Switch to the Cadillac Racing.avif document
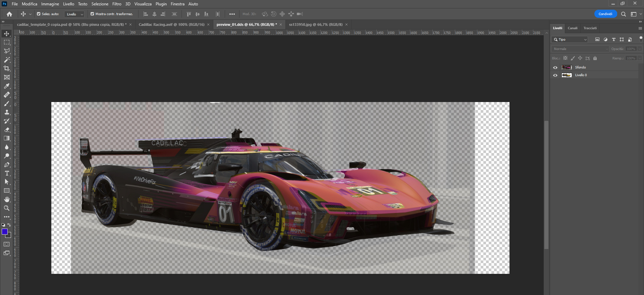Image resolution: width=644 pixels, height=295 pixels. [x=171, y=24]
